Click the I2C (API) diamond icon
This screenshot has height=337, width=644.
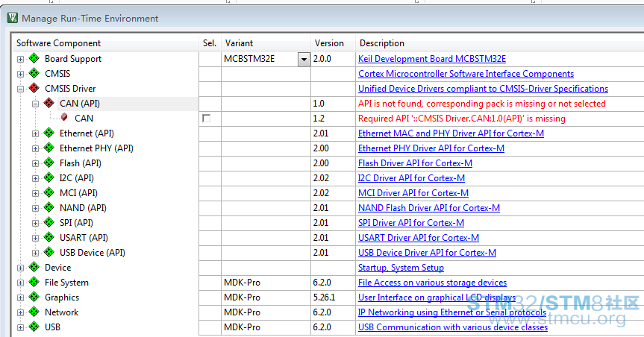[x=49, y=177]
